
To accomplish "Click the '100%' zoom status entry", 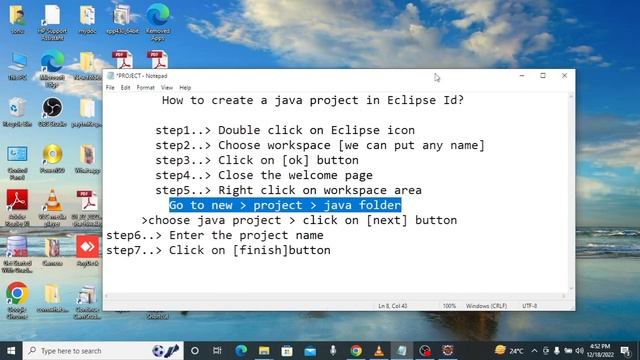I will click(x=449, y=306).
